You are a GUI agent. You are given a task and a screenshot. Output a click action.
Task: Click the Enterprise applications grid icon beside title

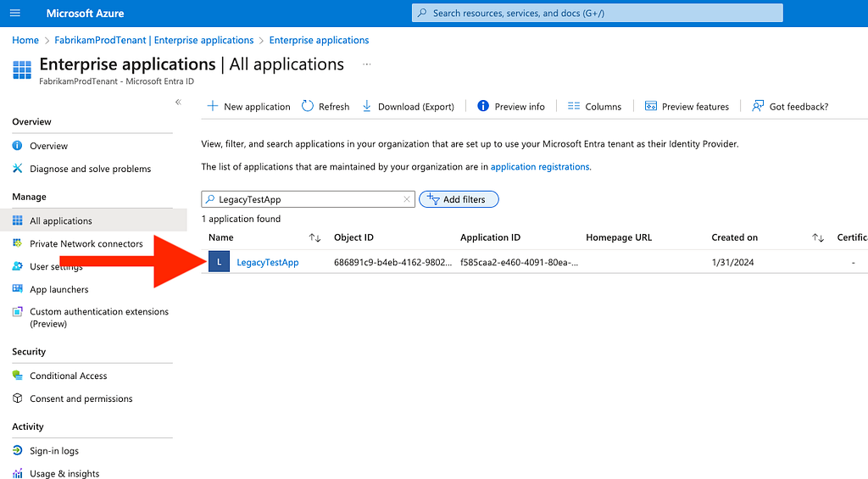[x=22, y=70]
